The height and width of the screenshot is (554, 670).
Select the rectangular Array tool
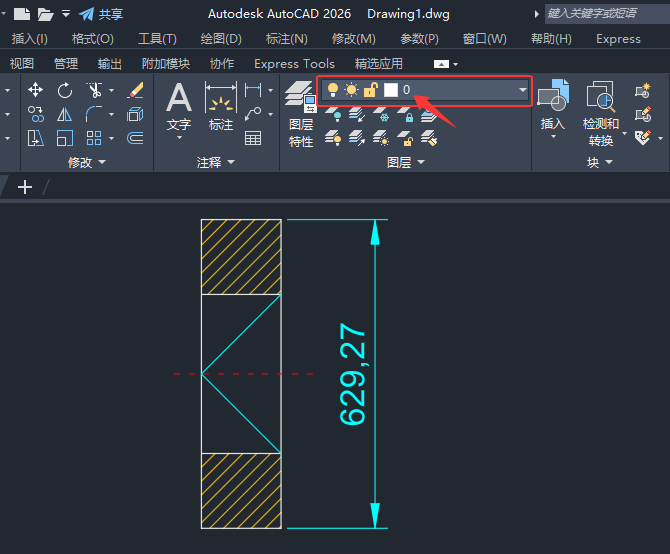[94, 138]
